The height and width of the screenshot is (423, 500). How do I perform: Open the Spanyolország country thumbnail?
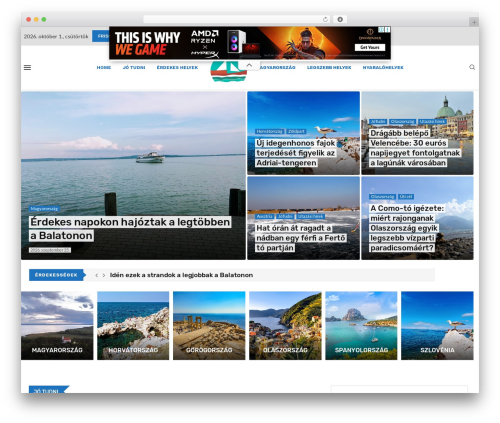pyautogui.click(x=361, y=326)
